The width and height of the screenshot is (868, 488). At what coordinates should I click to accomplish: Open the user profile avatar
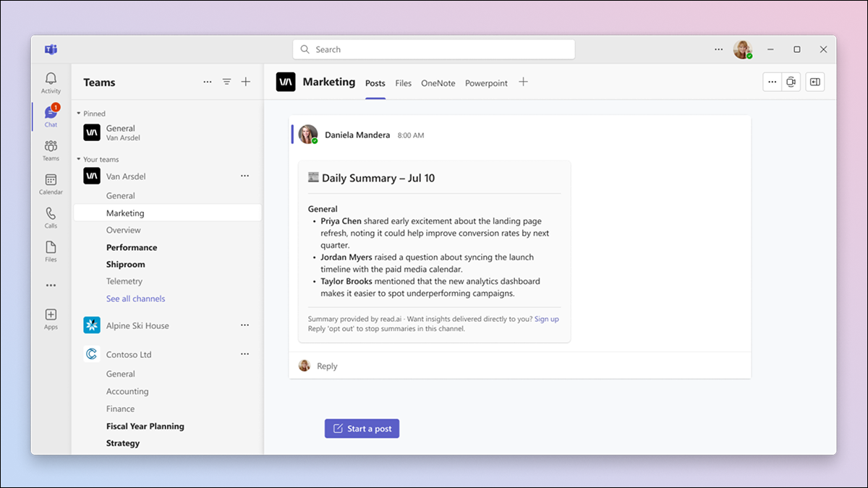(743, 49)
